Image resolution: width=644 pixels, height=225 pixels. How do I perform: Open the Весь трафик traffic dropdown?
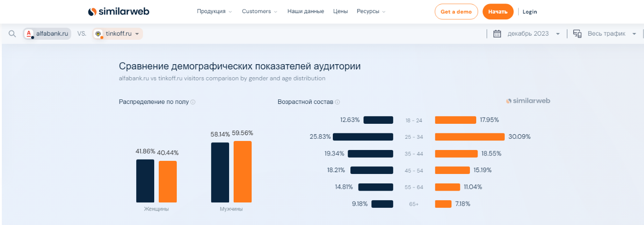(634, 34)
